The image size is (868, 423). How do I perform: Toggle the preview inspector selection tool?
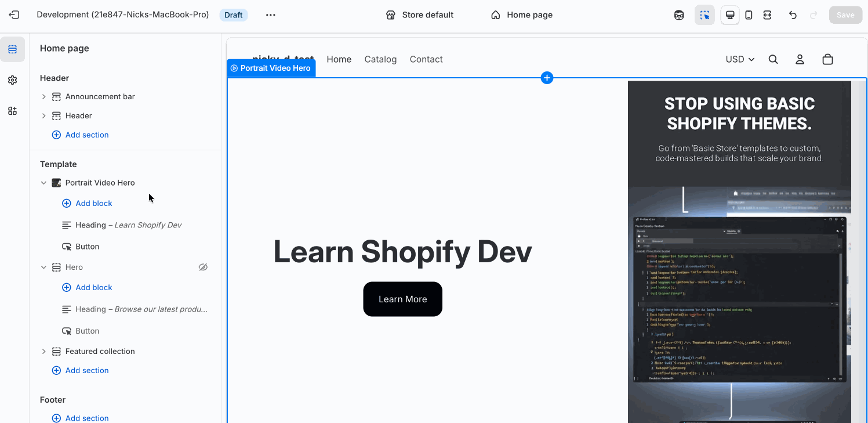704,15
